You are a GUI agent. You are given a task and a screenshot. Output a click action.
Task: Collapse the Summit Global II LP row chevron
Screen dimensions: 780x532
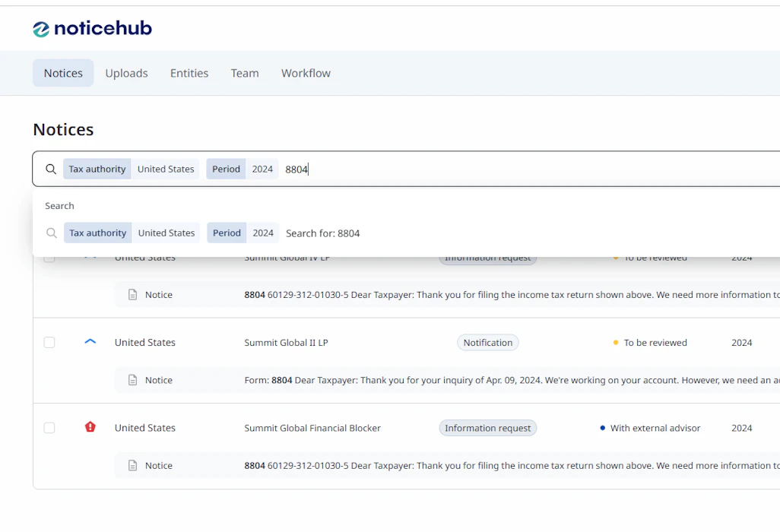coord(90,341)
